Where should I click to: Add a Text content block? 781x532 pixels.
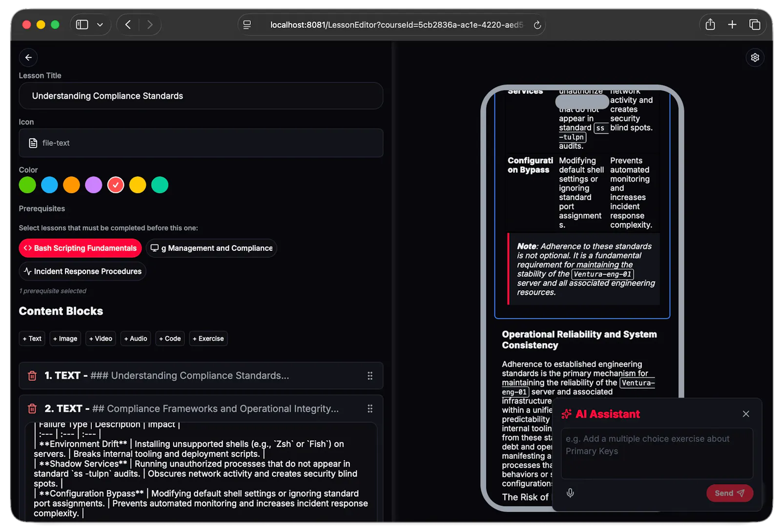coord(32,339)
